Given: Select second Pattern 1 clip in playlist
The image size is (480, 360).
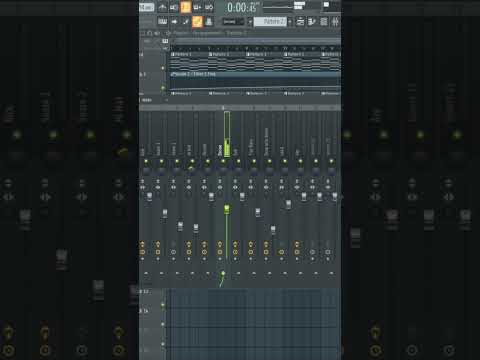Looking at the screenshot, I should pyautogui.click(x=226, y=61).
